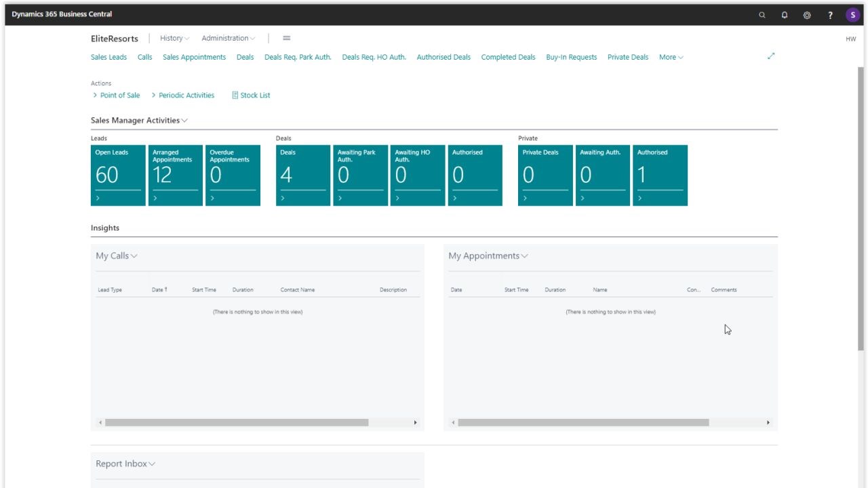Go to Sales Leads
This screenshot has height=488, width=868.
coord(108,58)
